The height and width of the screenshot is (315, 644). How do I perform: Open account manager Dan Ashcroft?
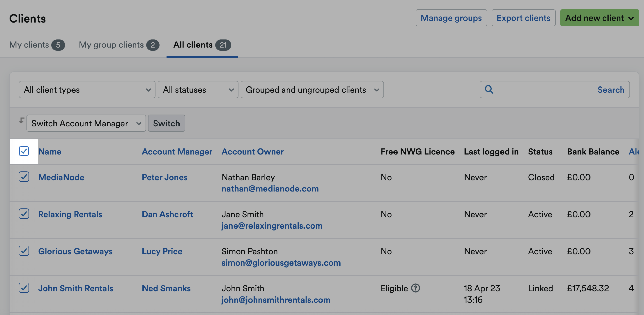click(167, 214)
